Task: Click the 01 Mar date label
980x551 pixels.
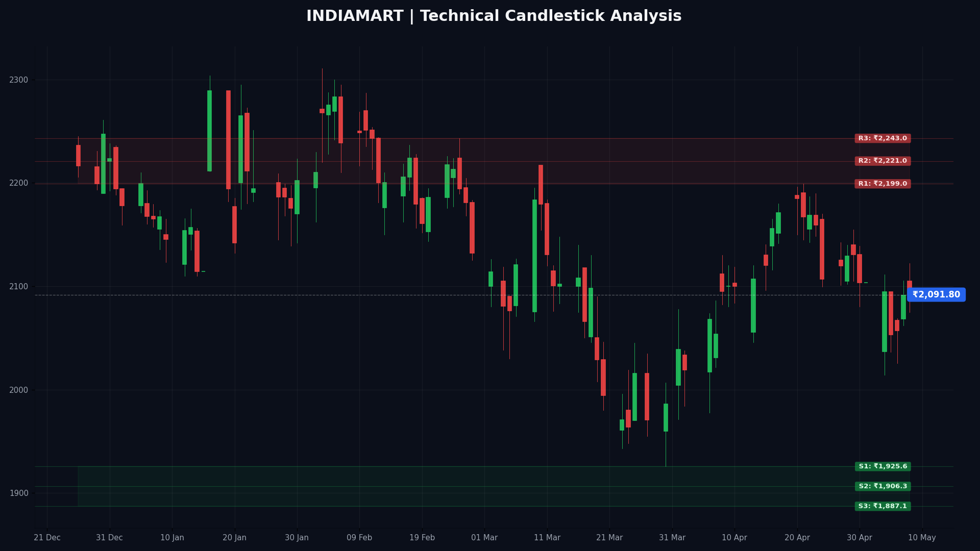Action: (484, 538)
